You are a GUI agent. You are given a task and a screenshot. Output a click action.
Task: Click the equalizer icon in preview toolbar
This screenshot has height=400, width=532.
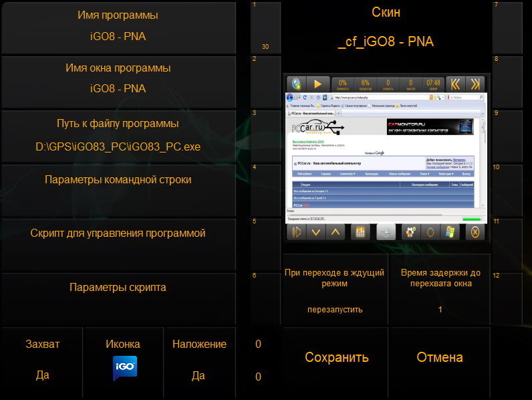coord(360,232)
